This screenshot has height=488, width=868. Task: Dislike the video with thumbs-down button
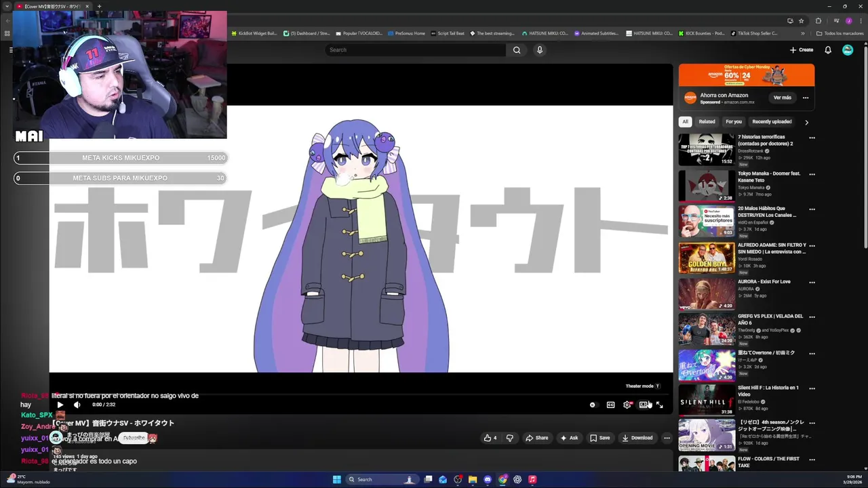[510, 438]
